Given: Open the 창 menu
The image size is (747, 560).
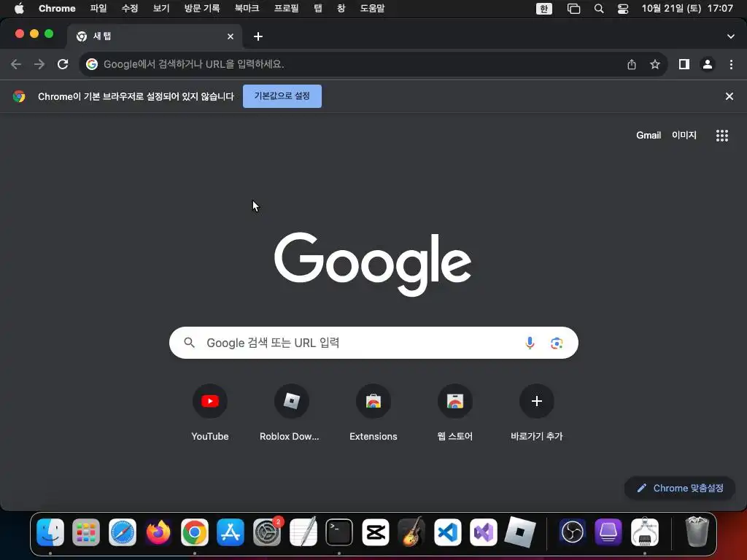Looking at the screenshot, I should 341,8.
